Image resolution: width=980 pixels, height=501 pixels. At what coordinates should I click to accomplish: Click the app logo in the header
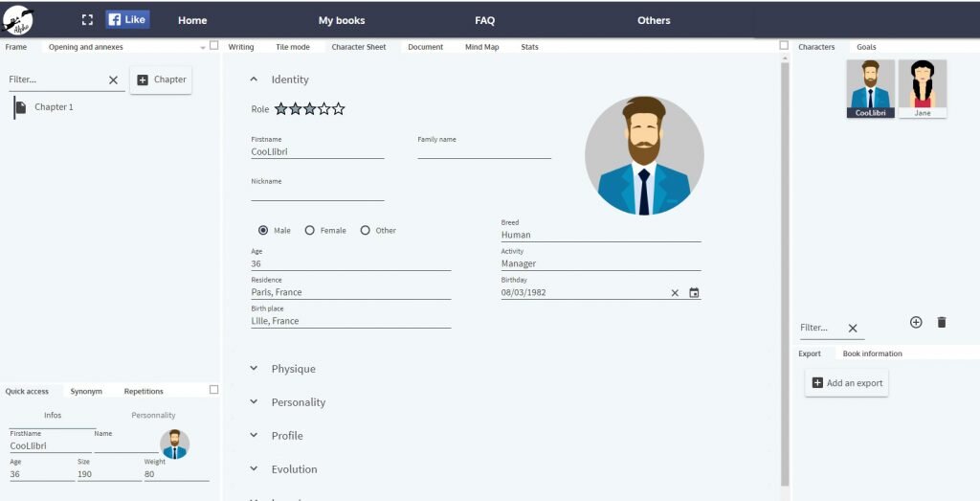[17, 20]
